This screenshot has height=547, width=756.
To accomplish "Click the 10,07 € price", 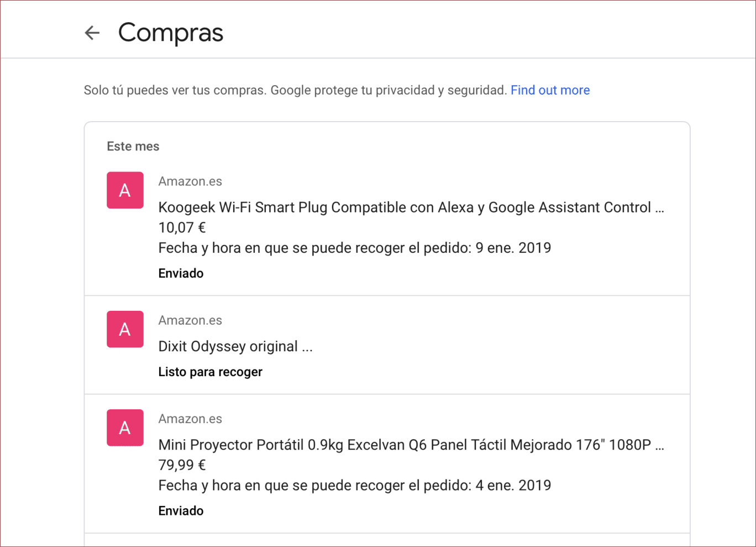I will (x=182, y=228).
